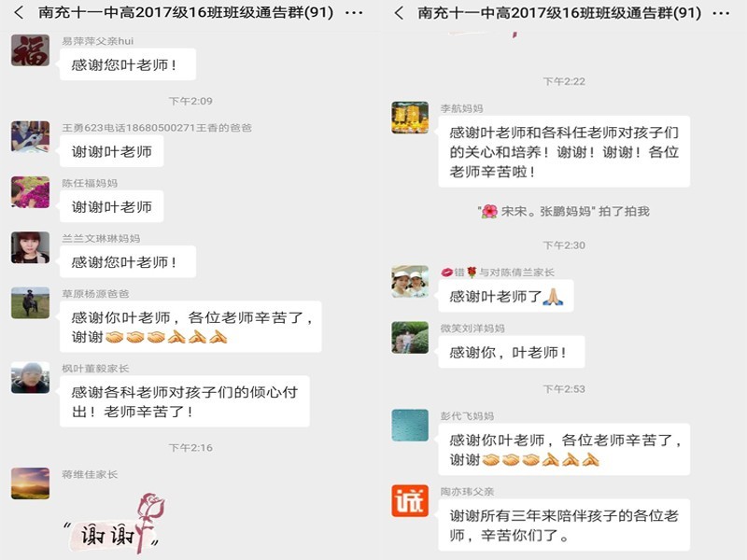Open the more options dots in the left chat header

click(354, 13)
